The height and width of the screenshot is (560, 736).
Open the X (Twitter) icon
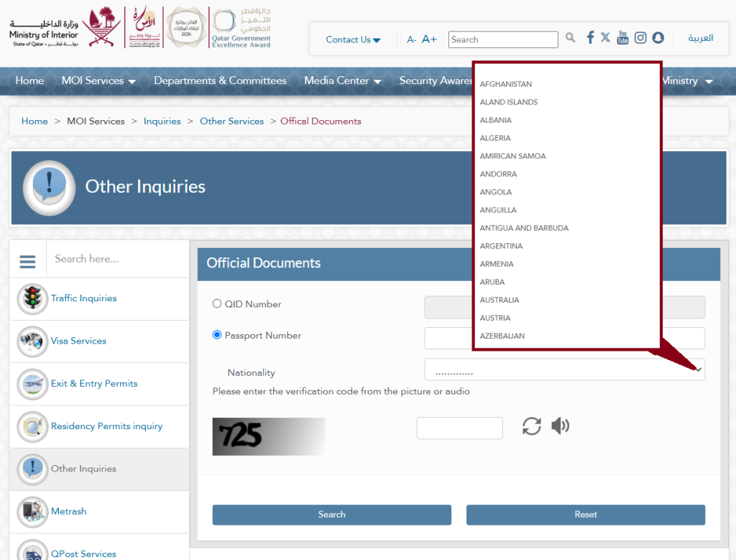(605, 37)
